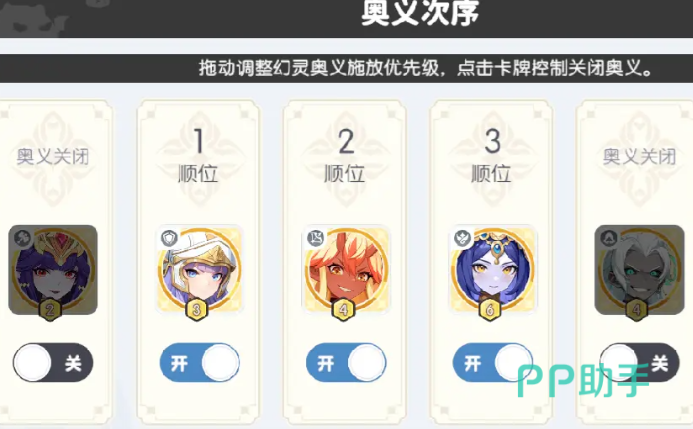The width and height of the screenshot is (693, 429).
Task: Click the 3 顺位 card header
Action: pos(491,156)
